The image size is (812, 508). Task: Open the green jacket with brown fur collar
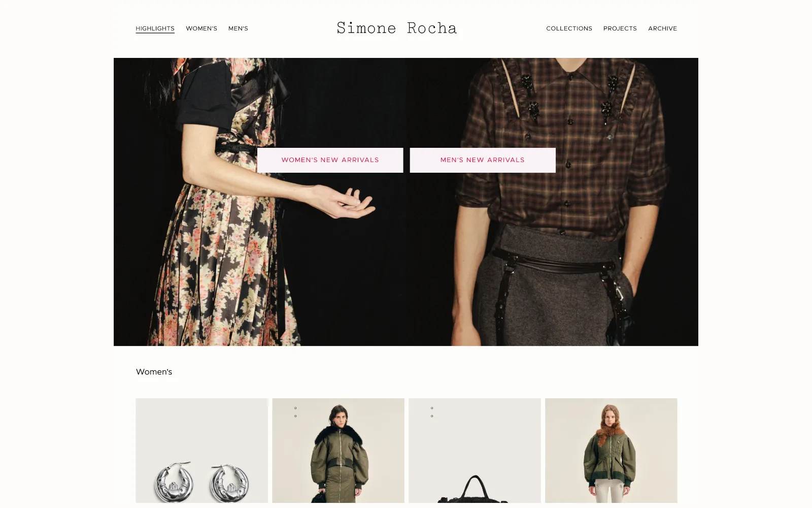611,451
